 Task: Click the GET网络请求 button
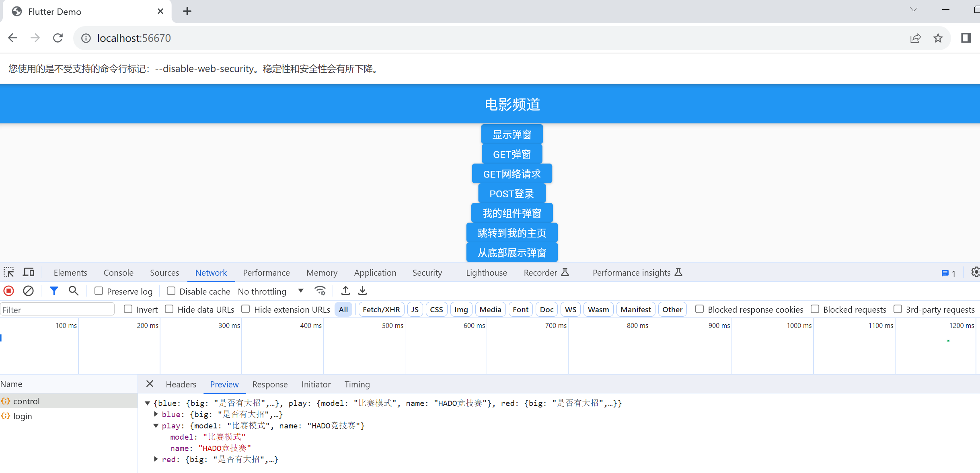click(512, 174)
